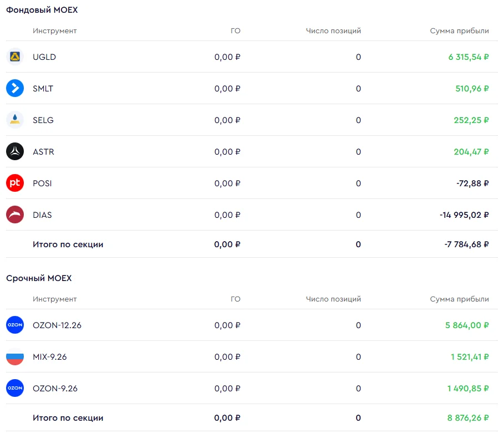Click the Срочный MOEX section heading
This screenshot has width=504, height=439.
pos(39,278)
